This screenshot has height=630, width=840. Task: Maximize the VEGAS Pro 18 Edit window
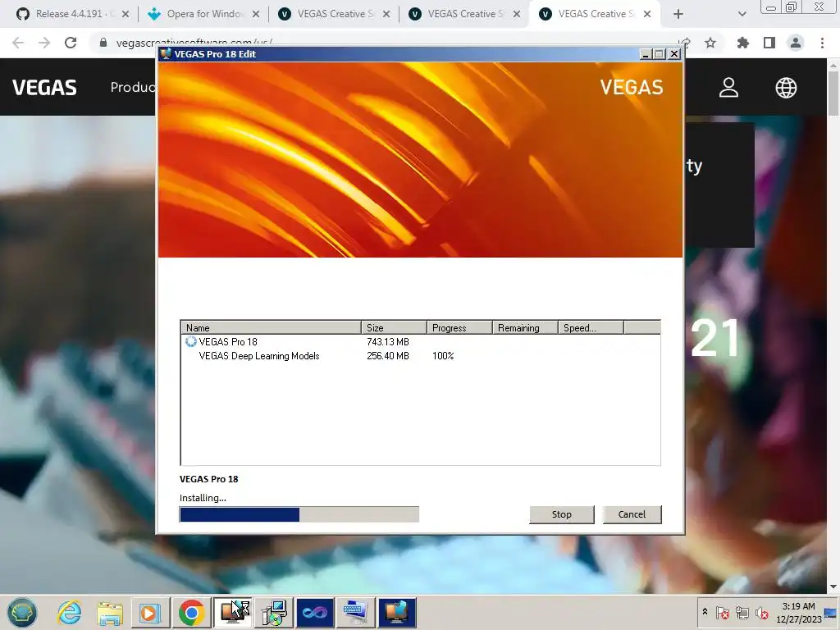[660, 54]
